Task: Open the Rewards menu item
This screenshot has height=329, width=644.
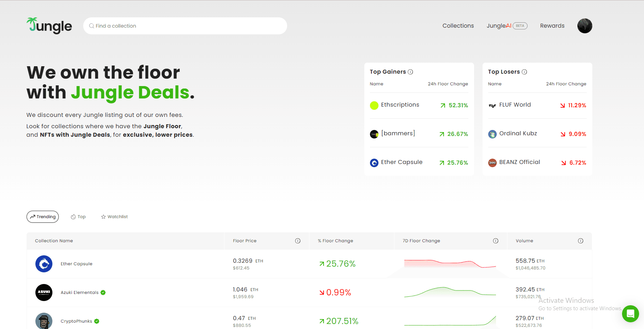Action: pos(552,26)
